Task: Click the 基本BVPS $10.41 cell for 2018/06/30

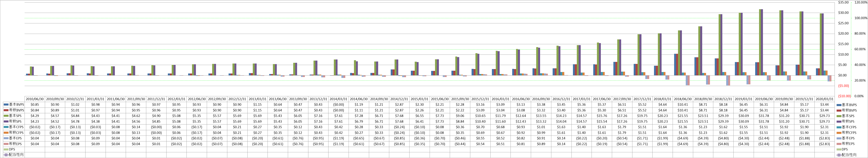Action: [x=683, y=105]
